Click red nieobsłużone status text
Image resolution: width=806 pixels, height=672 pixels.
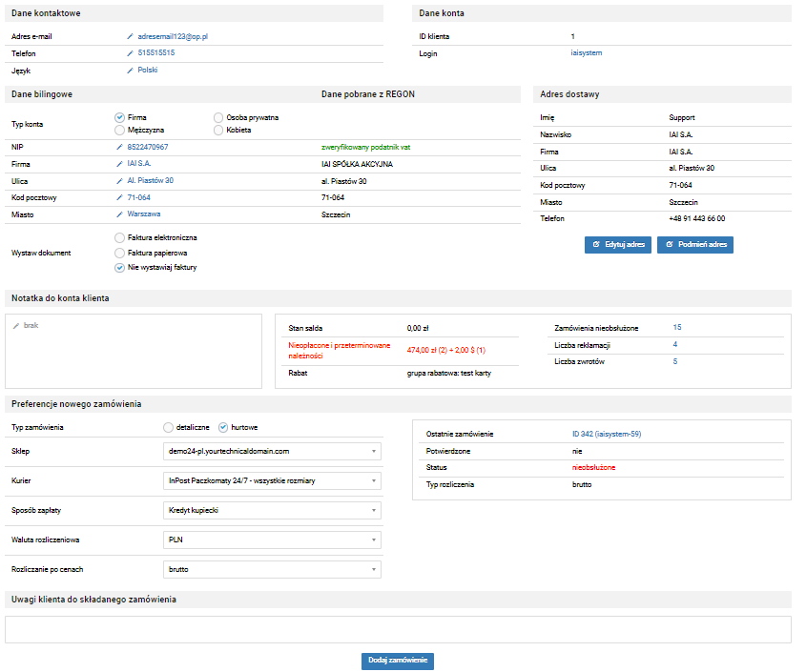(593, 467)
